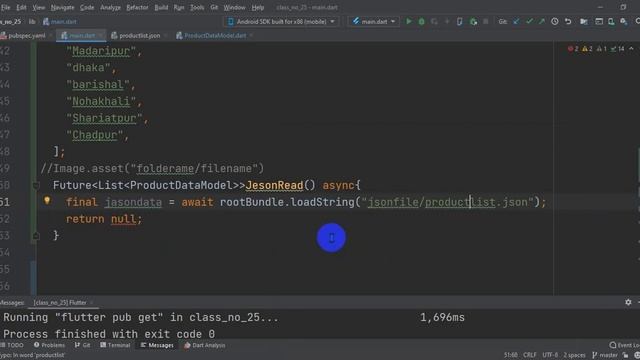Collapse inspection widget with the chevron arrow

[631, 49]
